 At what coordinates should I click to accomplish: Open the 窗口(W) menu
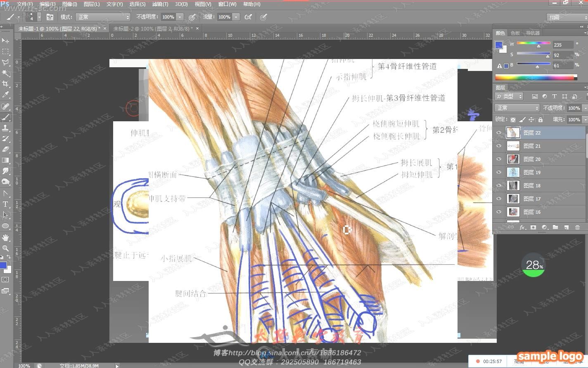coord(228,4)
